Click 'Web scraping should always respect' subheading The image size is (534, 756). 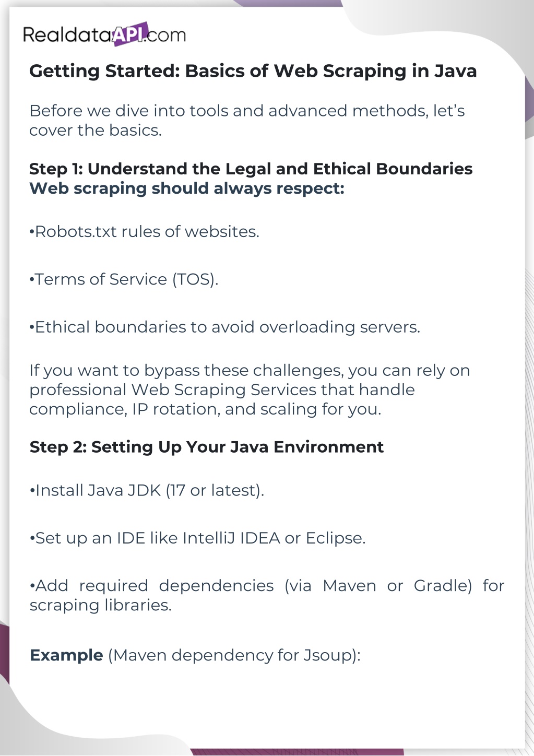click(x=186, y=188)
